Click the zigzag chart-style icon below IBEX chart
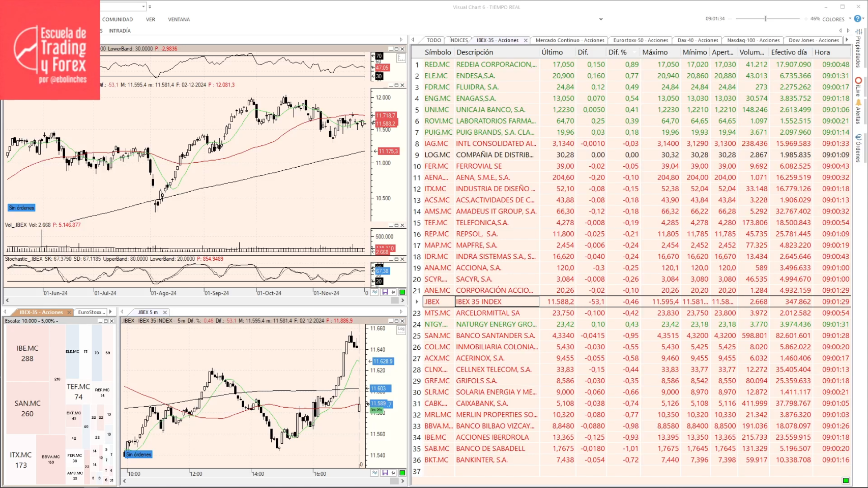Viewport: 868px width, 488px height. click(375, 292)
